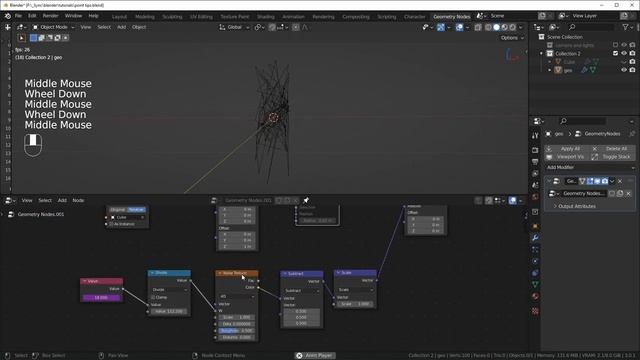The height and width of the screenshot is (360, 640).
Task: Expand the Output Attributes panel
Action: pyautogui.click(x=574, y=207)
